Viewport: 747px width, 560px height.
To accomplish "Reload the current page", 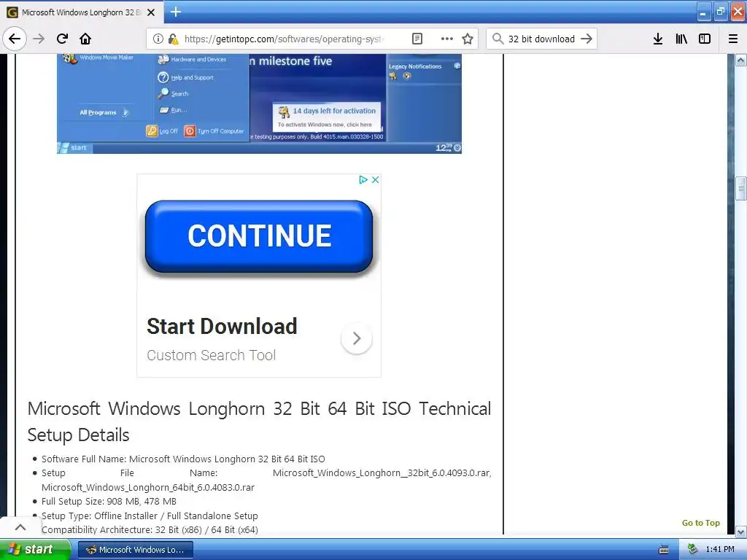I will 63,39.
